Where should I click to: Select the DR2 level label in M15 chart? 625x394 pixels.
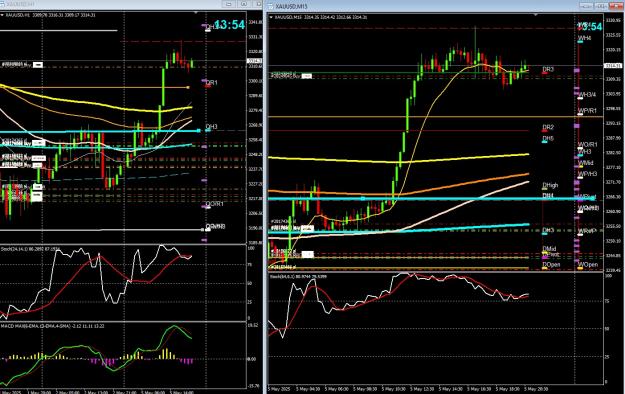[x=548, y=127]
